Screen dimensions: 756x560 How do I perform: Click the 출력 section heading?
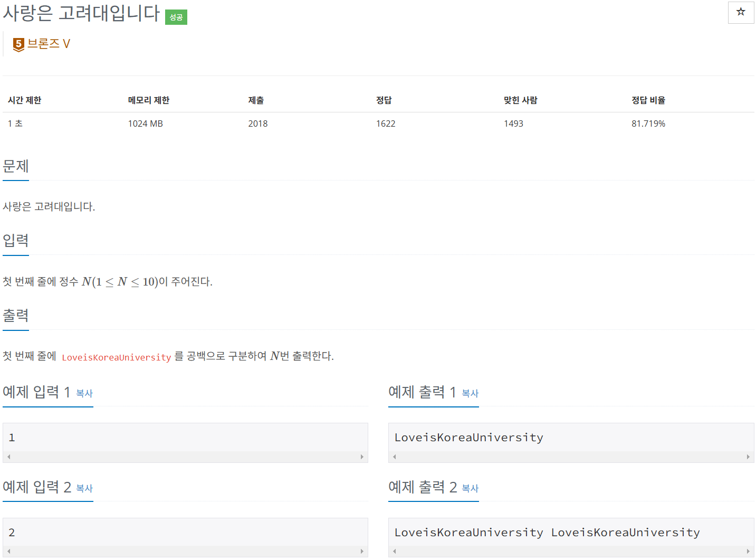click(x=16, y=316)
